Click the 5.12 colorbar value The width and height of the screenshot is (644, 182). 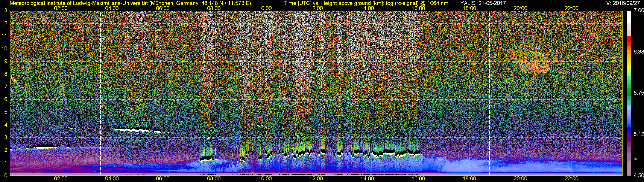638,134
